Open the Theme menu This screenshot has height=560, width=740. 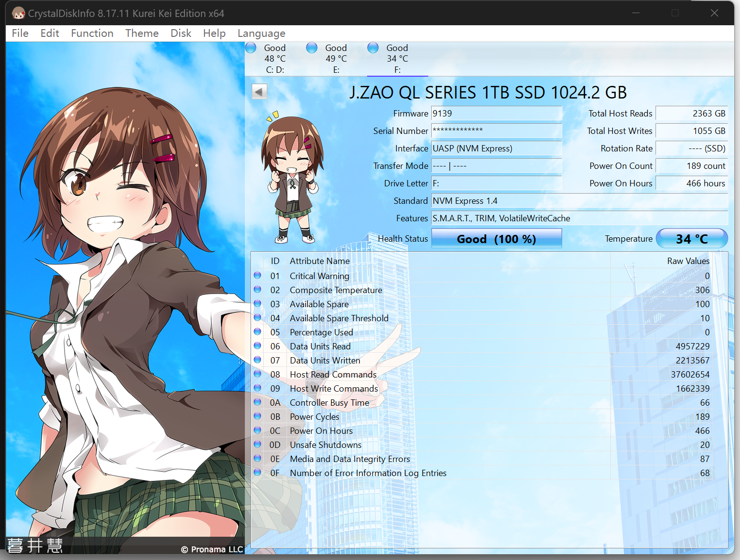tap(142, 33)
